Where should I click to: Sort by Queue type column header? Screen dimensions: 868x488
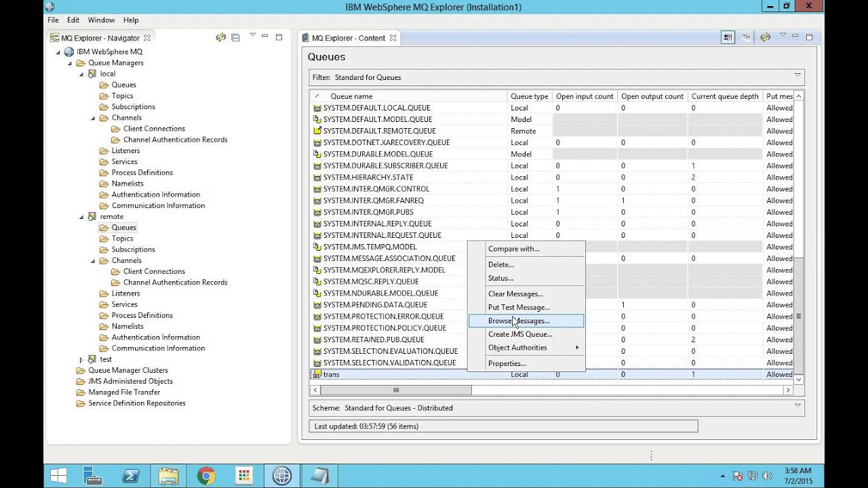point(529,96)
